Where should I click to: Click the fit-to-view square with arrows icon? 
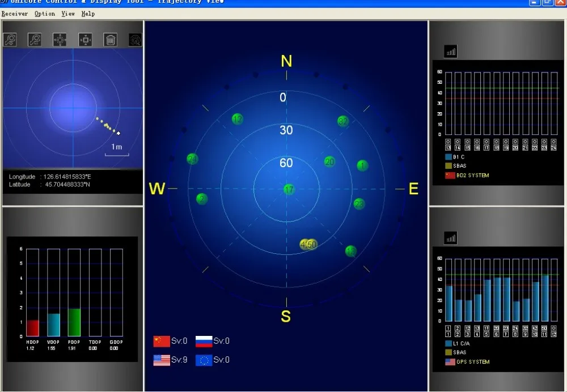[86, 40]
